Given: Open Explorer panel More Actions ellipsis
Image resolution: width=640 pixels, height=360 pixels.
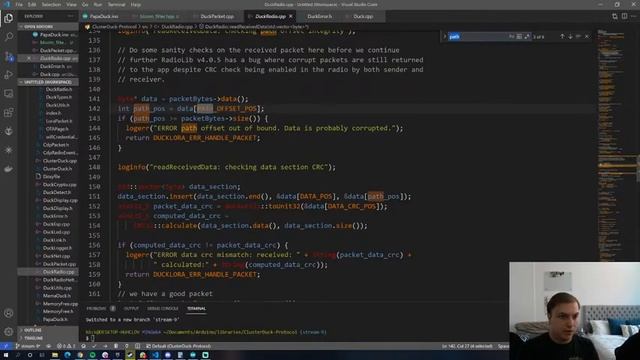Looking at the screenshot, I should [x=71, y=16].
